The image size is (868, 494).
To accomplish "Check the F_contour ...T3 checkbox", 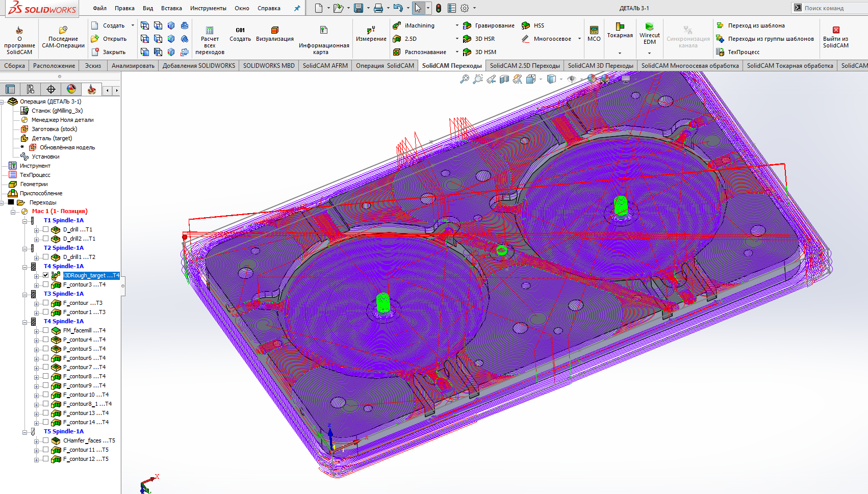I will click(x=46, y=303).
